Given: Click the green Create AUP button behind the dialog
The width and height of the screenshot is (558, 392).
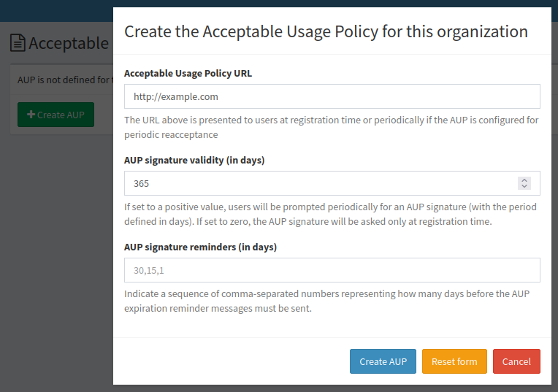Looking at the screenshot, I should (56, 115).
